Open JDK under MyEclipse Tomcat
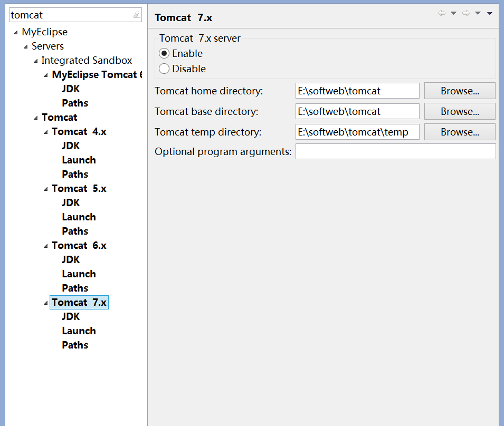The height and width of the screenshot is (426, 504). 71,89
